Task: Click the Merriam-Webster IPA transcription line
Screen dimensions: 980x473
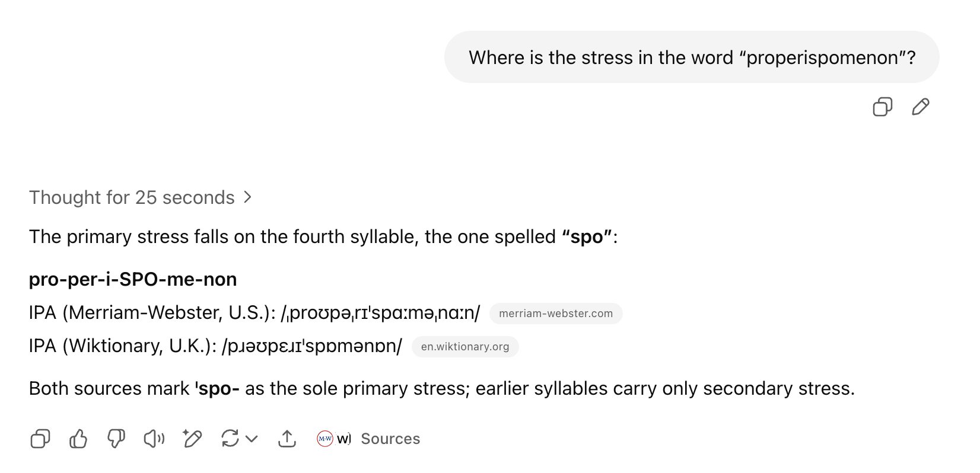Action: point(254,313)
